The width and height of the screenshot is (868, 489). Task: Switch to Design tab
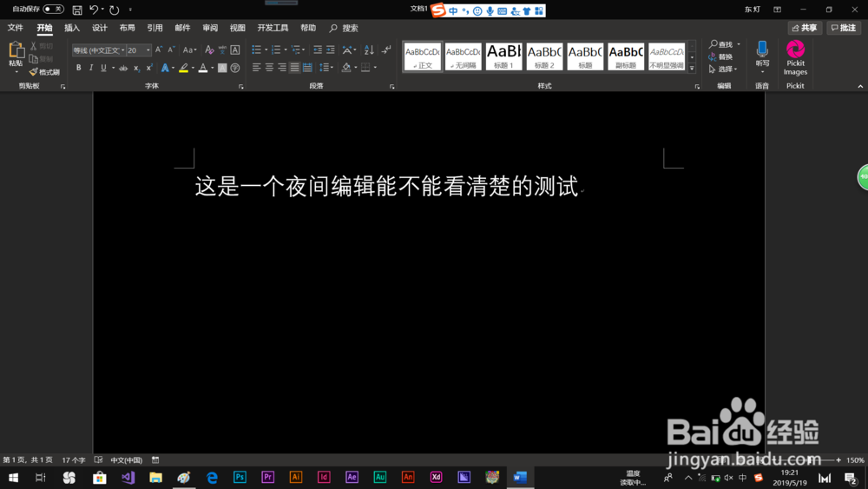(100, 28)
